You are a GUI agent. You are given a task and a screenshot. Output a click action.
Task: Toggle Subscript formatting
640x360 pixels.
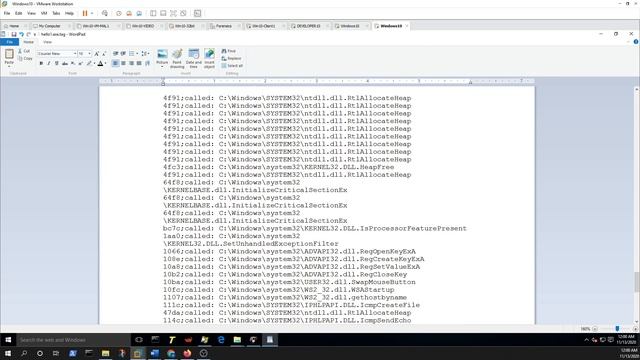tap(73, 63)
